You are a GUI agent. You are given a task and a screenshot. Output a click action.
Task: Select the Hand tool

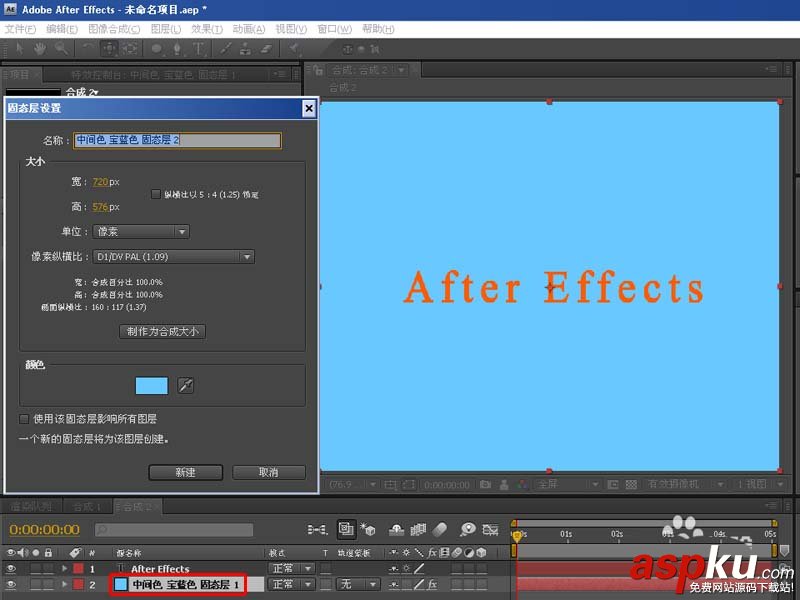40,48
